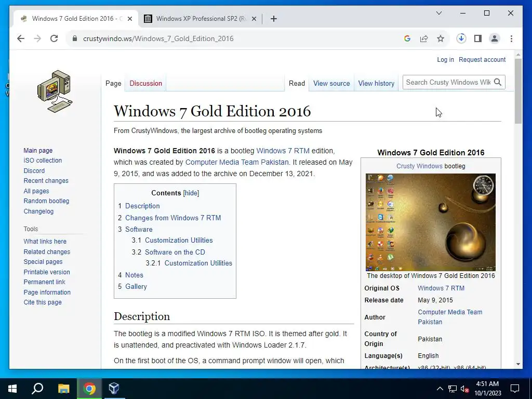Close the Windows 7 Gold Edition tab
532x399 pixels.
click(129, 19)
